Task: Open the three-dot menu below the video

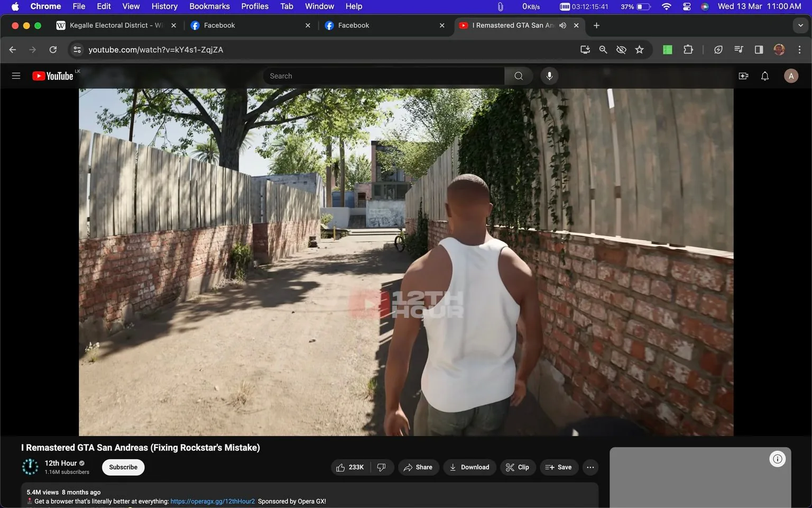Action: click(590, 467)
